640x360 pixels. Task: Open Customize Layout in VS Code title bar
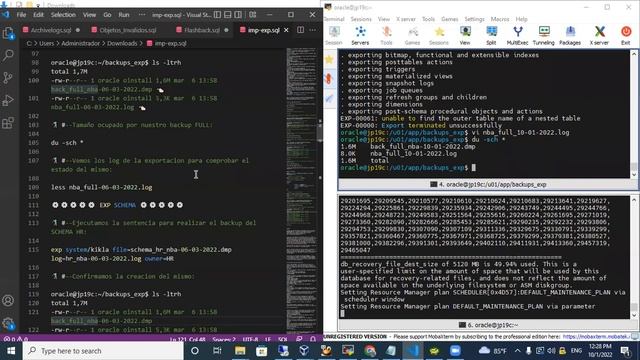pyautogui.click(x=253, y=15)
